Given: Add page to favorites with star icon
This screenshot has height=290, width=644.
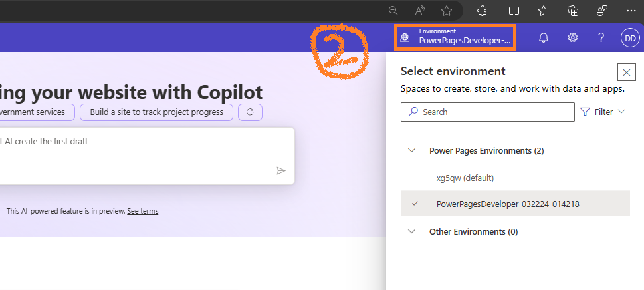Looking at the screenshot, I should [447, 11].
